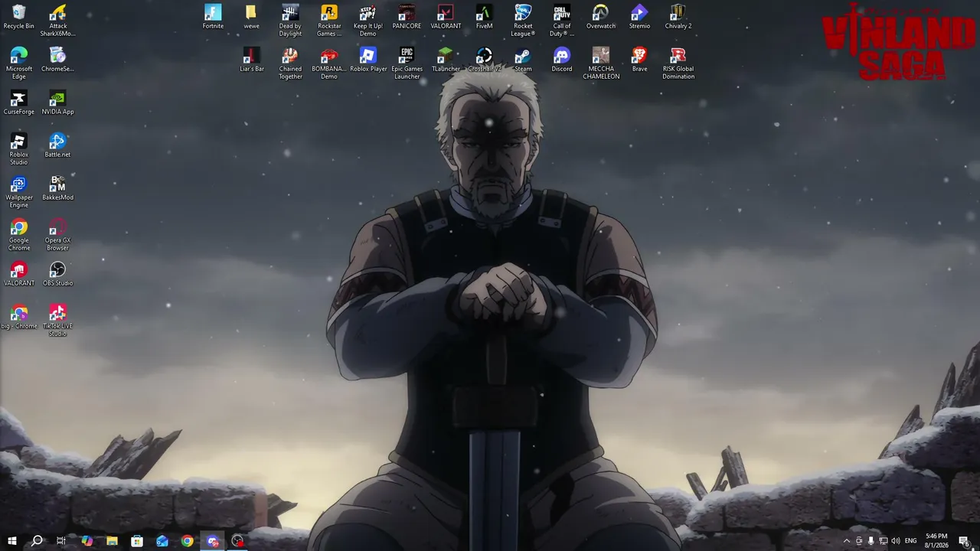Open the MECCHA CHAMELEON shortcut
Viewport: 980px width, 551px height.
pyautogui.click(x=601, y=64)
